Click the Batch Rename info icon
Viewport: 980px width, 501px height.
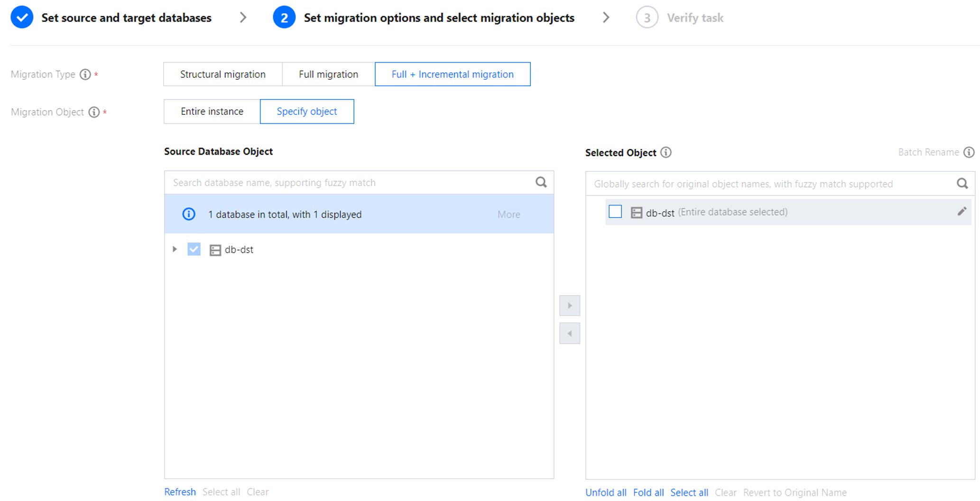(x=969, y=152)
